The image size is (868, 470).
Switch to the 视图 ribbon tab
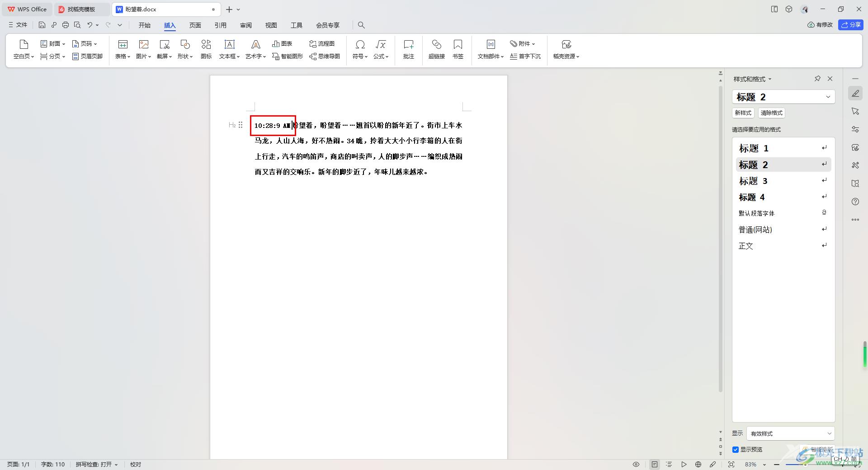point(271,25)
